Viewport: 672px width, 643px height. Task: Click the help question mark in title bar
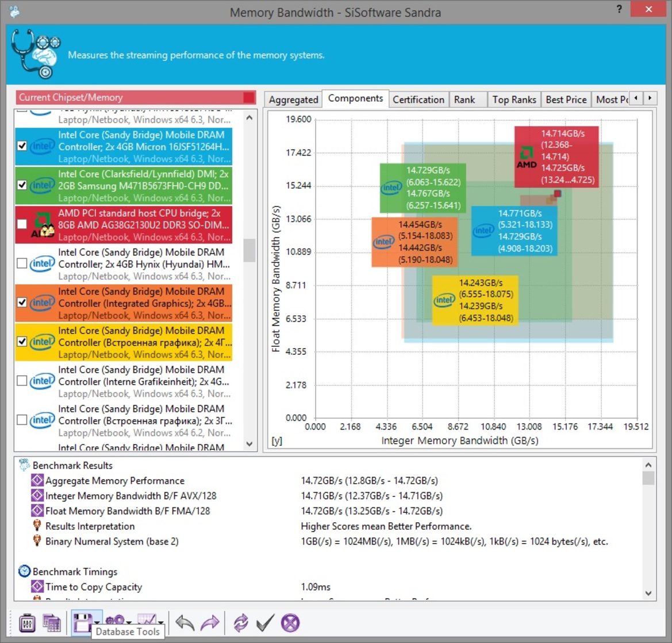pos(619,9)
